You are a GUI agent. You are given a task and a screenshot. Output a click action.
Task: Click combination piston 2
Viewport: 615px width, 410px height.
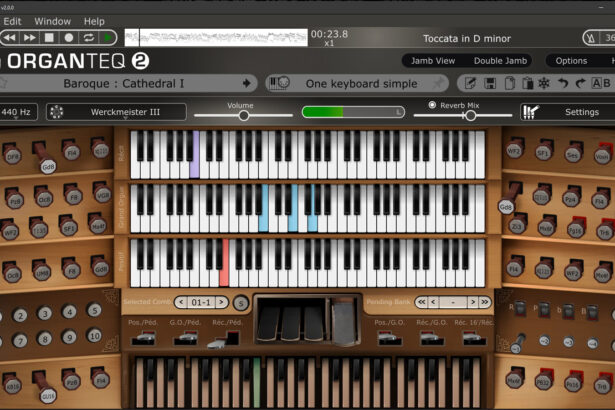(20, 315)
